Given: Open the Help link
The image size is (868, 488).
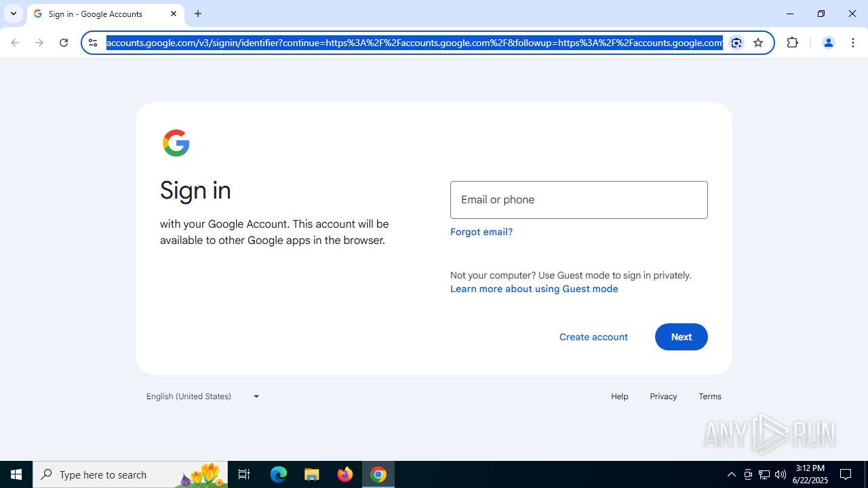Looking at the screenshot, I should tap(619, 396).
